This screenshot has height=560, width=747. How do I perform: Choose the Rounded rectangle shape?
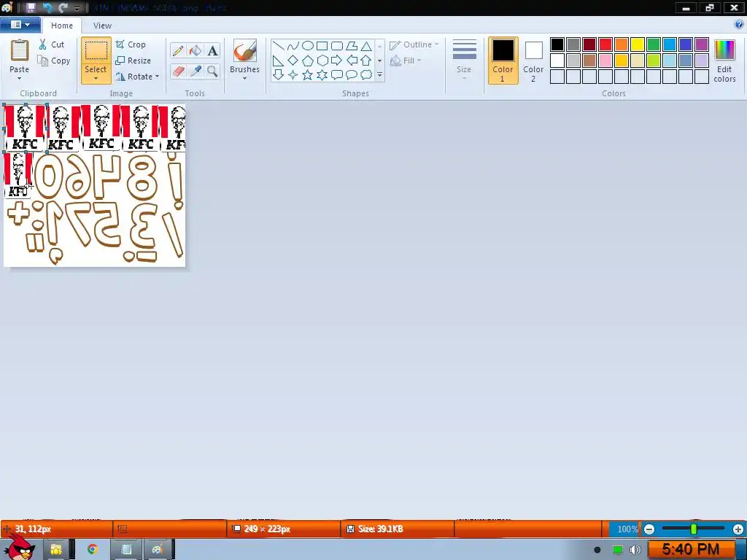(337, 46)
